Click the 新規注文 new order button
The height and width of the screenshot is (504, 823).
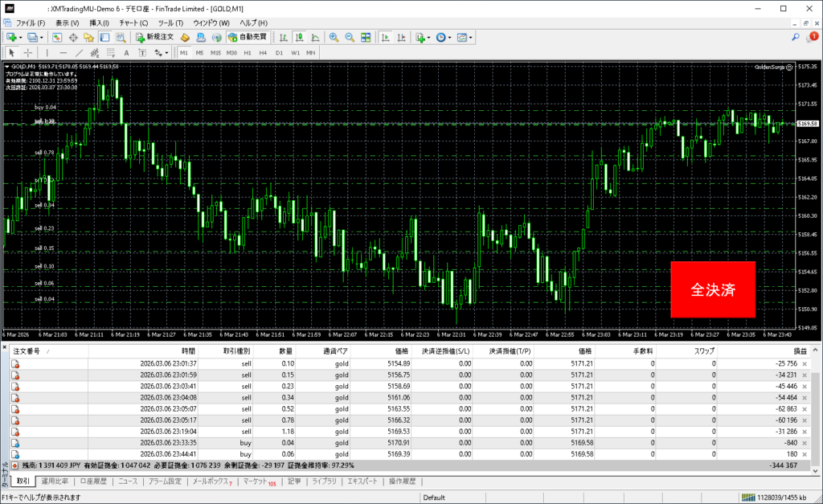[155, 38]
